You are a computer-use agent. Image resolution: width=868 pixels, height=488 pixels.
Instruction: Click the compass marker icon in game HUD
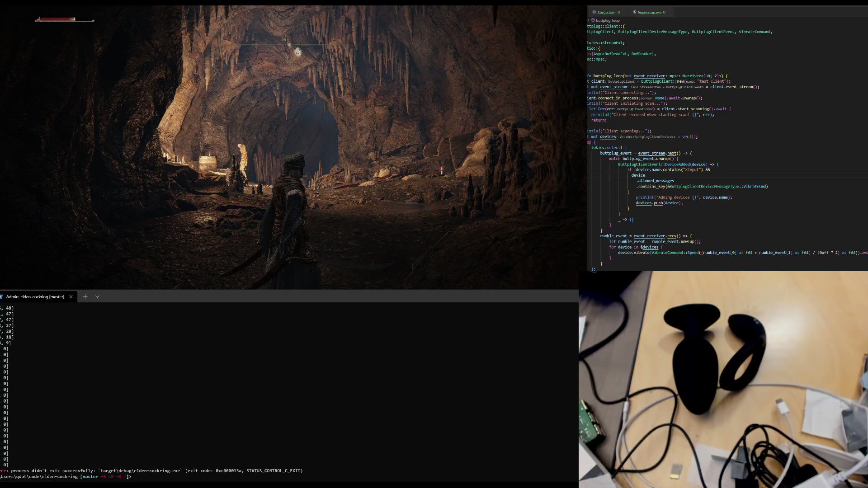point(297,52)
